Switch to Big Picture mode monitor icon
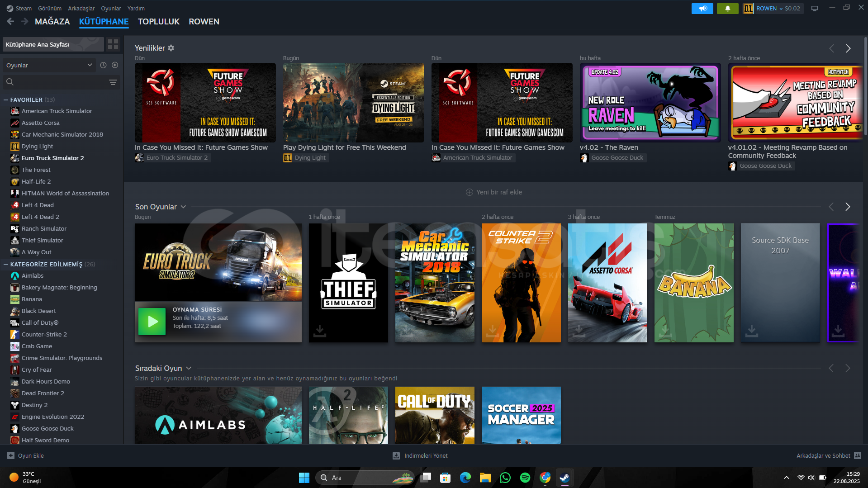This screenshot has height=488, width=868. pyautogui.click(x=815, y=8)
